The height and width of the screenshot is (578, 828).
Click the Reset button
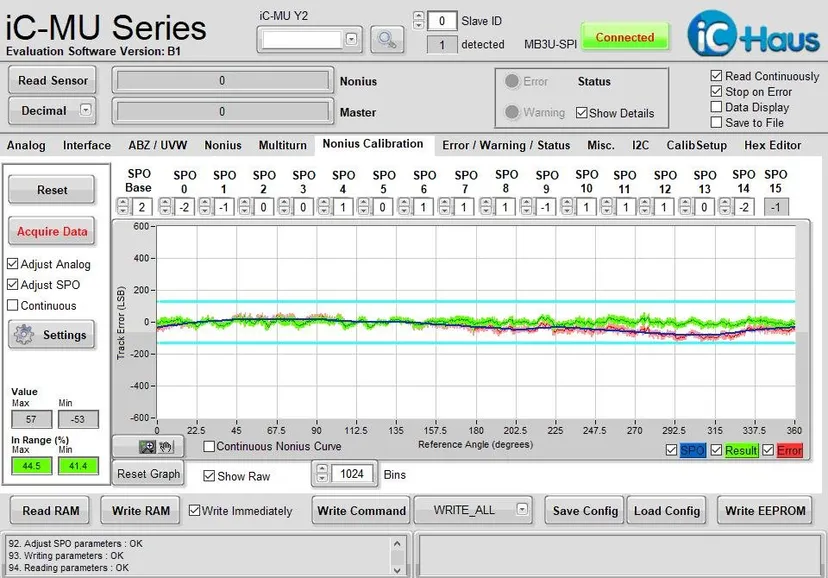pyautogui.click(x=52, y=189)
